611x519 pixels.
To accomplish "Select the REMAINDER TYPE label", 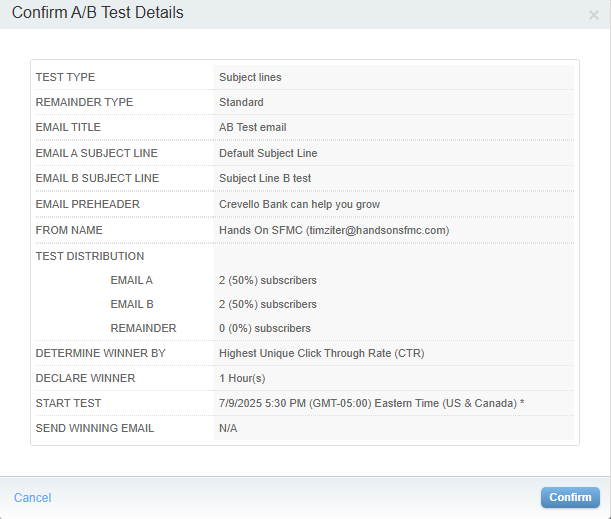I will pos(84,102).
